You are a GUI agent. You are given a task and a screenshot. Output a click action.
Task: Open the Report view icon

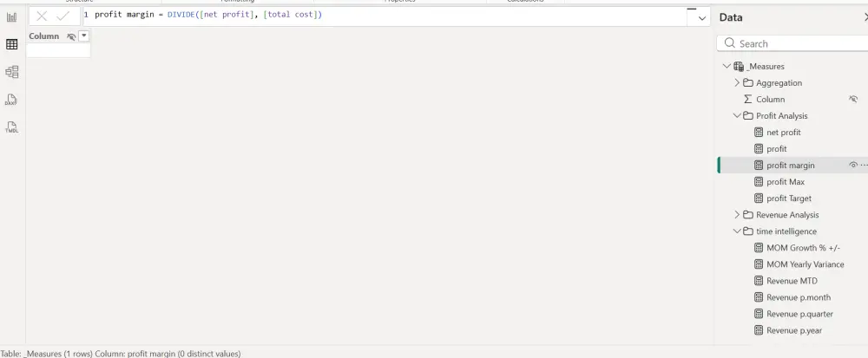point(11,17)
